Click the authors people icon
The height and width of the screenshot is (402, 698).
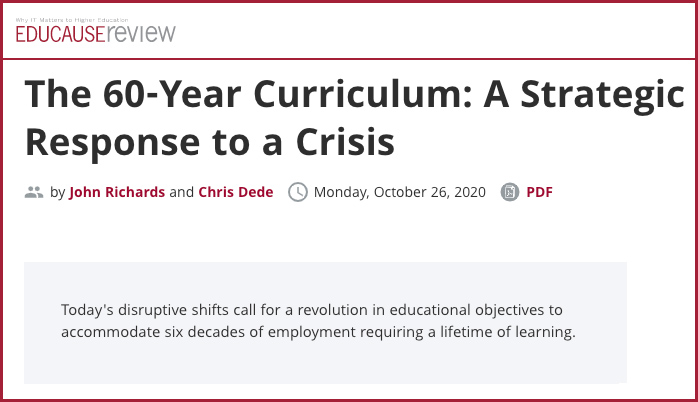pos(34,192)
